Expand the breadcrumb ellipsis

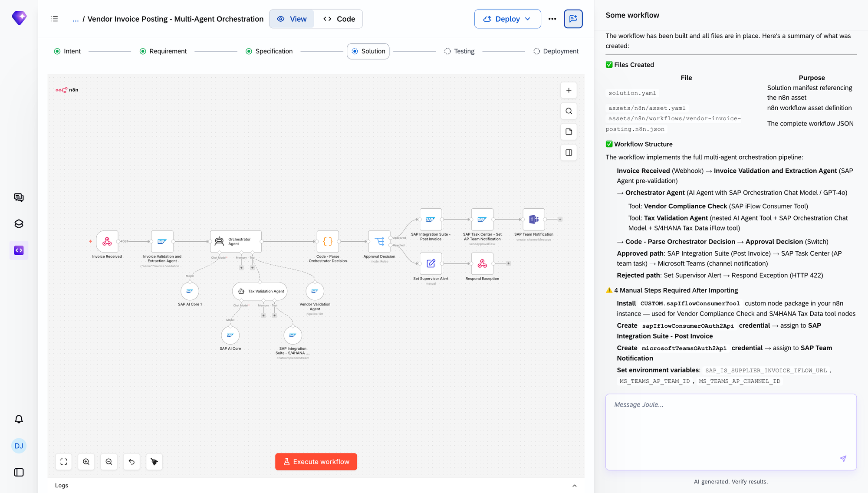pos(76,19)
